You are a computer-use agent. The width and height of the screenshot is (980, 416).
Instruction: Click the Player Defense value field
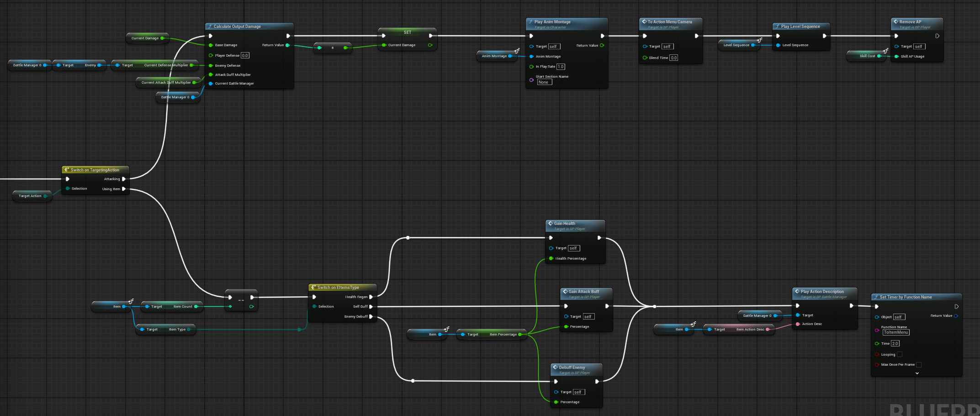click(245, 56)
